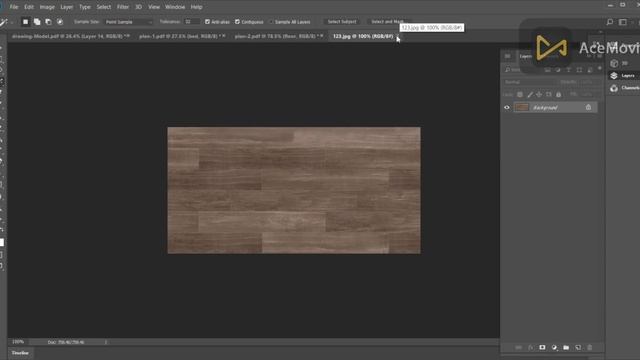
Task: Click the Select and Mask button
Action: [x=388, y=22]
